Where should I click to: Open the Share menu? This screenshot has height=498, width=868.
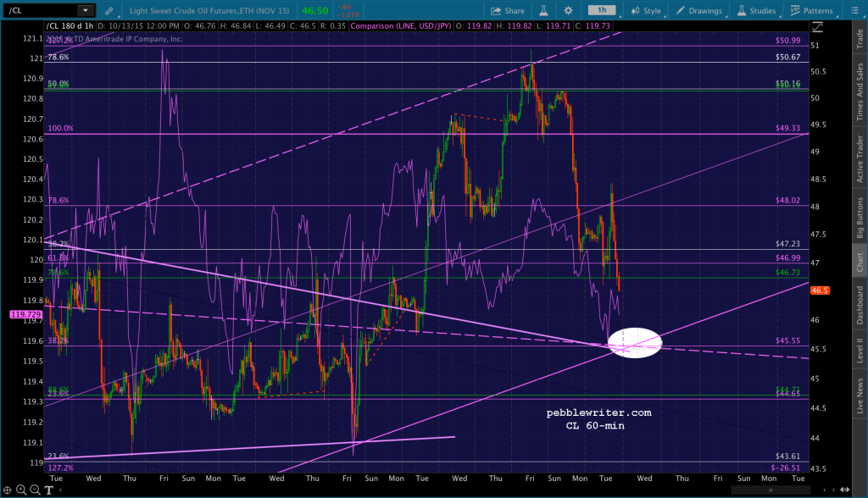508,10
